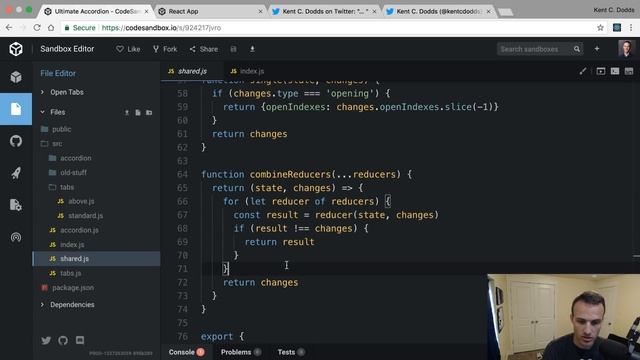Click the new folder icon in Files
The height and width of the screenshot is (360, 640).
point(149,112)
